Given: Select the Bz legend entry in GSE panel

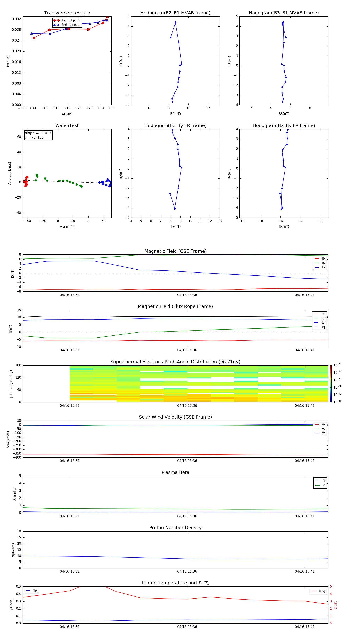Looking at the screenshot, I should tap(320, 267).
